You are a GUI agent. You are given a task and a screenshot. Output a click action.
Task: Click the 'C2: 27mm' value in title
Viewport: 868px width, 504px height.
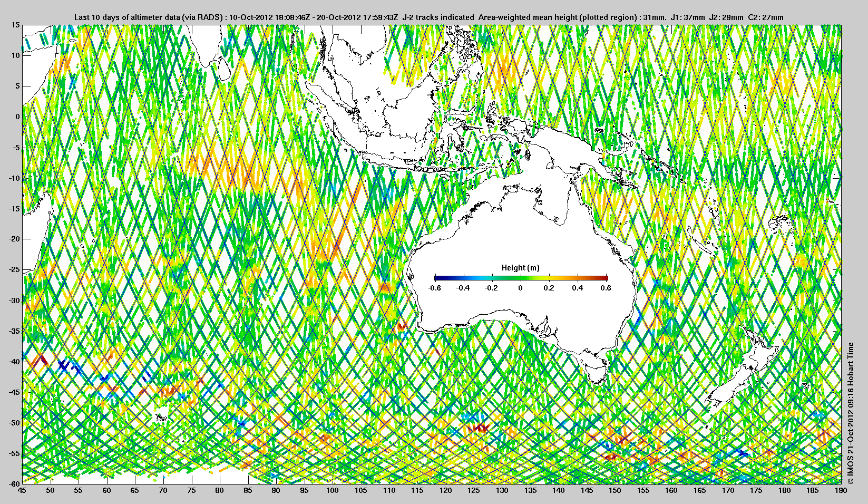click(766, 17)
